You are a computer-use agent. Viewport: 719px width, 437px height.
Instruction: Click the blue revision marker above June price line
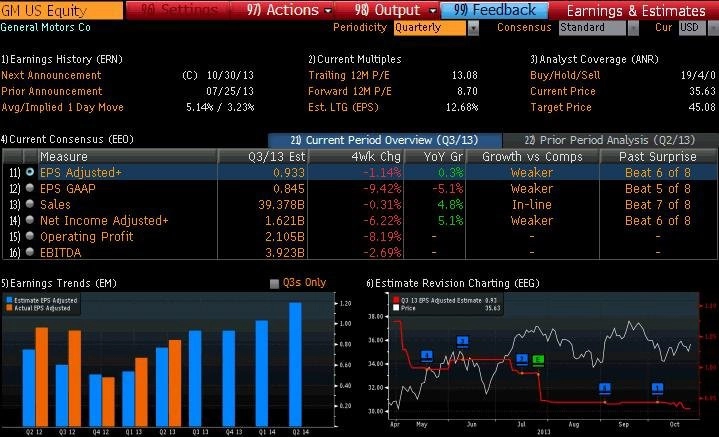[x=462, y=341]
